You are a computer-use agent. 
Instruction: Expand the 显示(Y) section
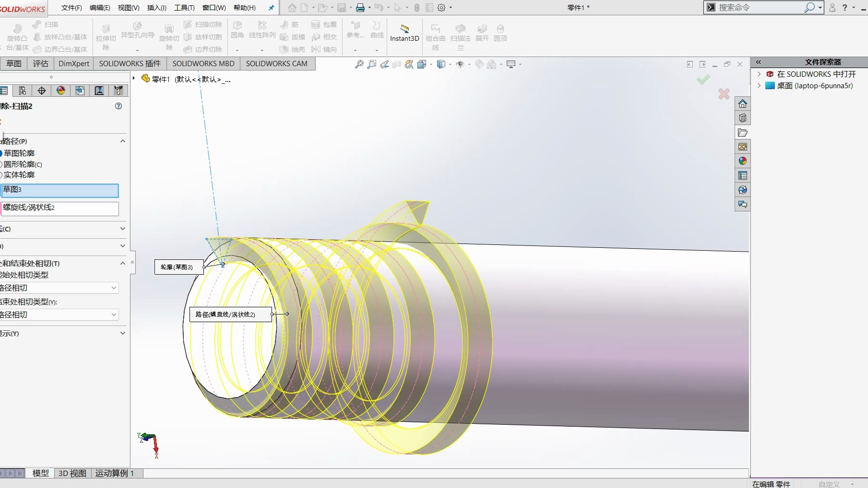pos(122,333)
